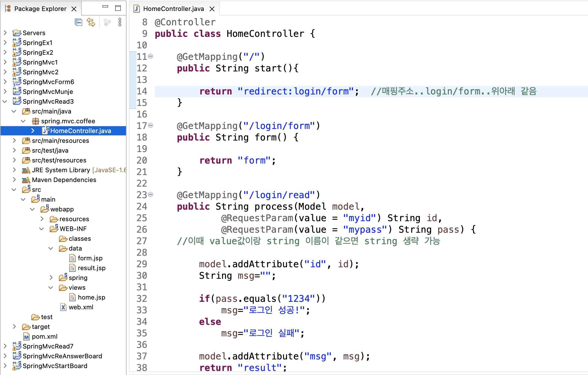Collapse the SpringMvcRead3 project

click(x=5, y=101)
